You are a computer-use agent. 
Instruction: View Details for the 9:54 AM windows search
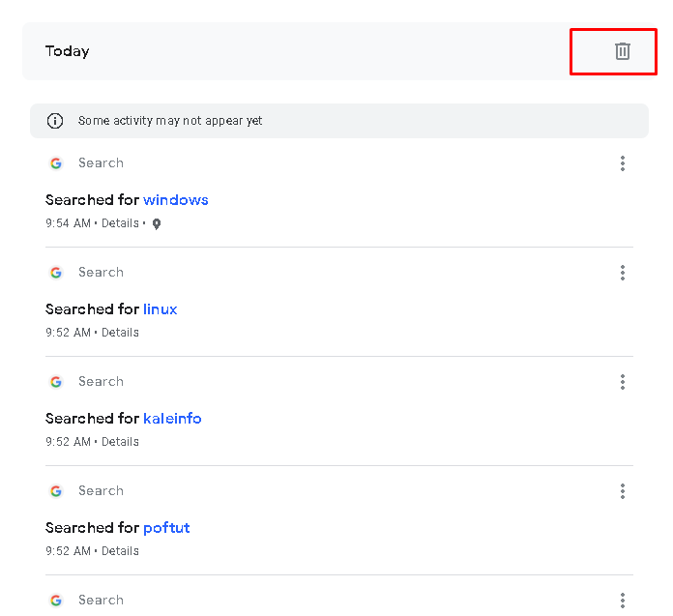coord(120,223)
